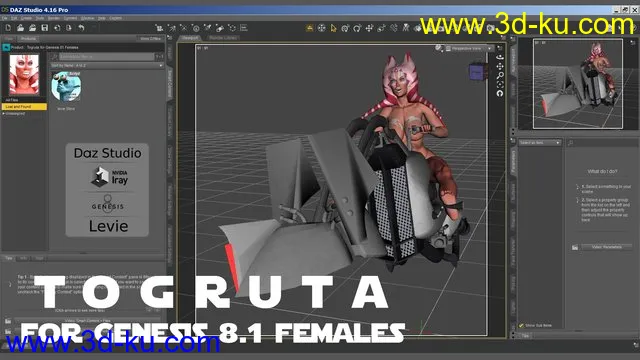Save the scene with floppy disk icon
This screenshot has height=360, width=640.
(45, 28)
